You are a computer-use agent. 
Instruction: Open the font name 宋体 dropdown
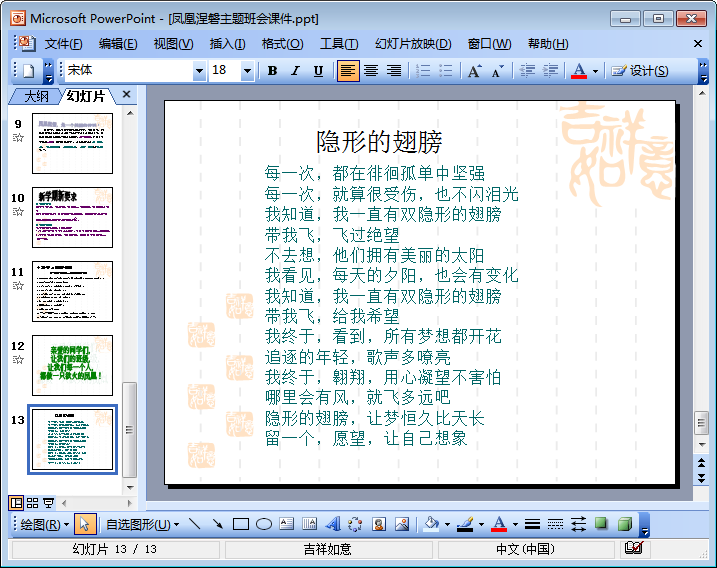[199, 71]
